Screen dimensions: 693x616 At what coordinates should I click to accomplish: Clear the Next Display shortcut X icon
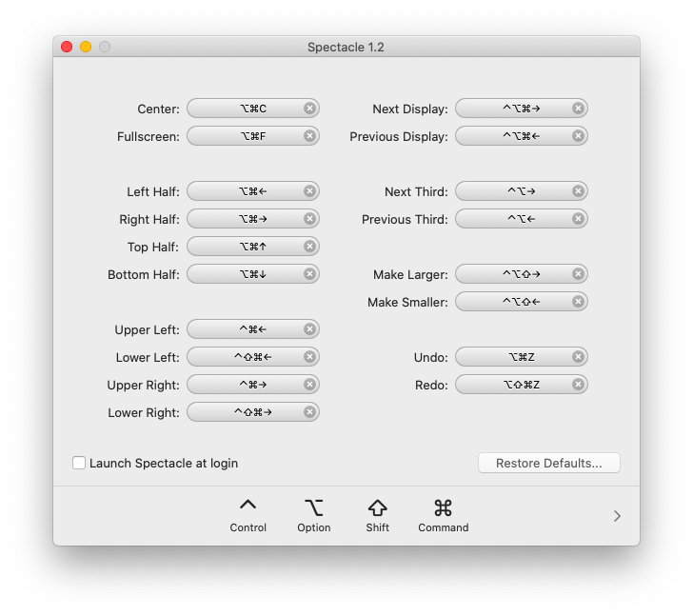(578, 109)
